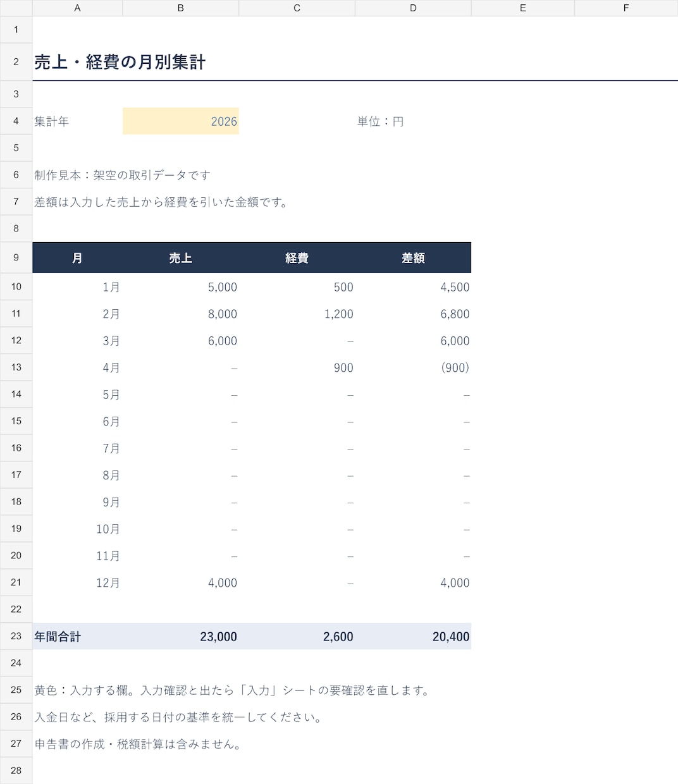Click the annual difference total 20,400
Image resolution: width=678 pixels, height=784 pixels.
413,636
